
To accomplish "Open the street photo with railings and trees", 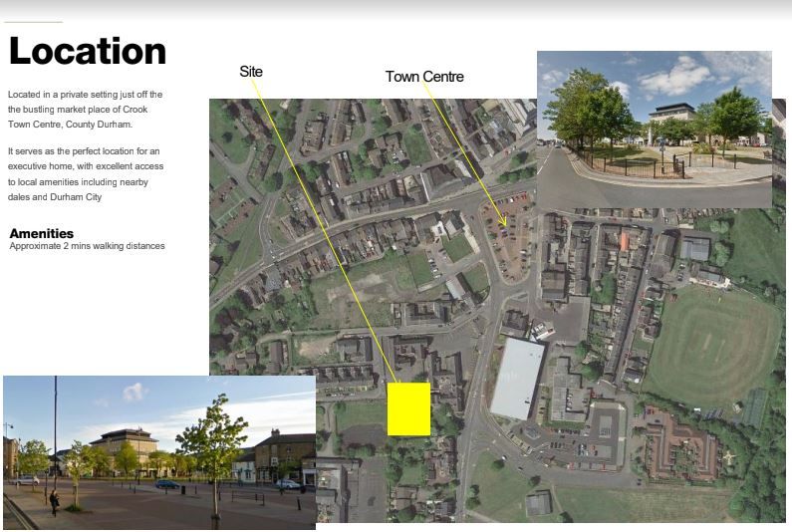I will tap(654, 129).
